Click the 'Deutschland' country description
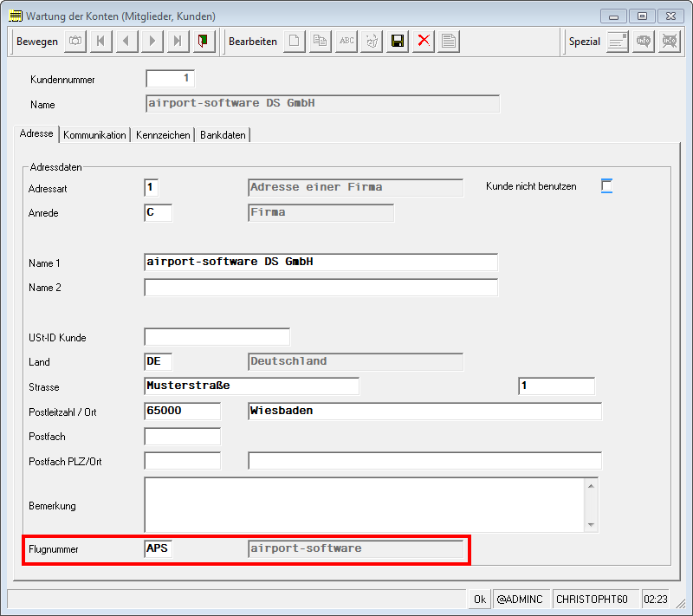 288,361
